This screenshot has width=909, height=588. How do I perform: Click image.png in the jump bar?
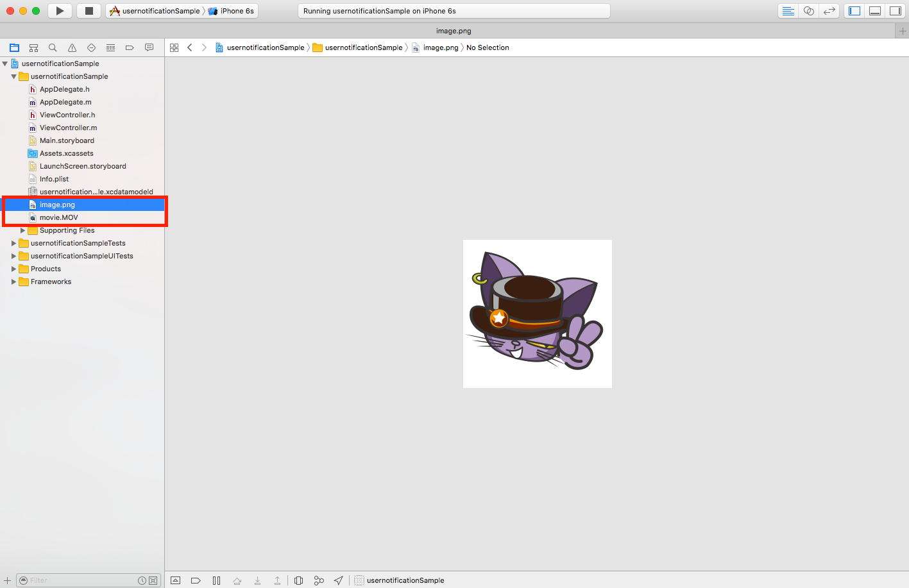click(x=435, y=47)
